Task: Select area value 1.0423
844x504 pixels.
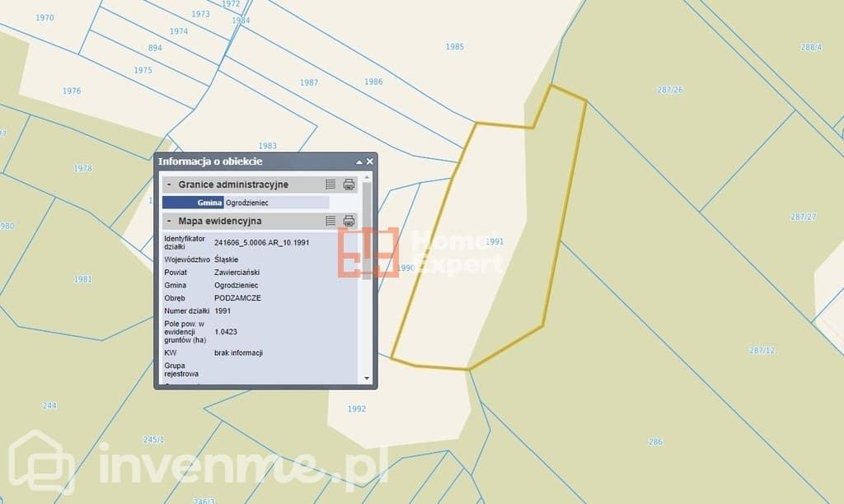Action: click(x=226, y=332)
